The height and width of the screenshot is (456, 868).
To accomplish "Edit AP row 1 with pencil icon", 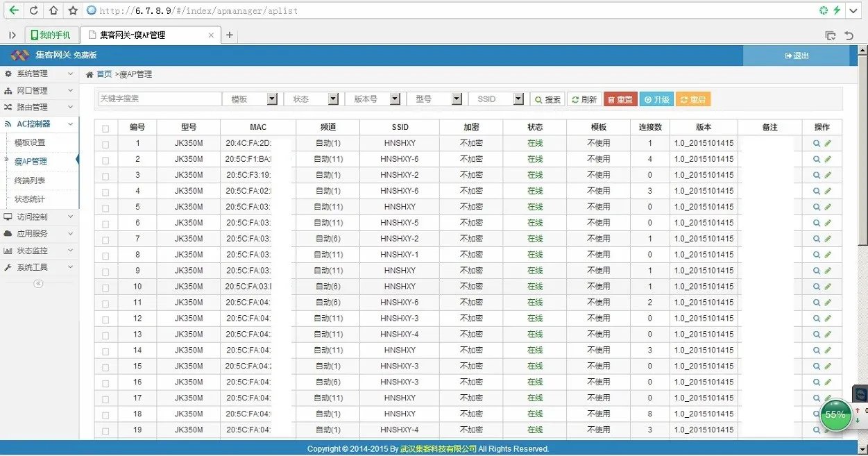I will click(x=828, y=143).
